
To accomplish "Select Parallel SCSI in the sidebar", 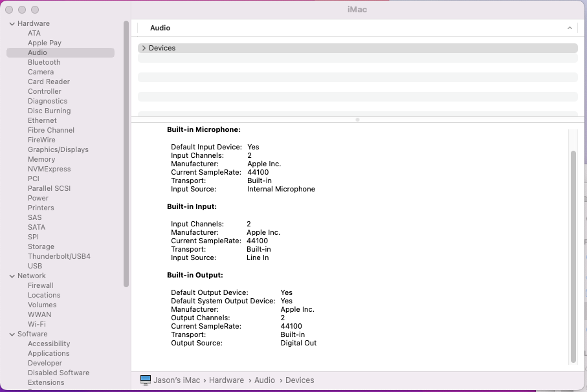I will click(49, 188).
